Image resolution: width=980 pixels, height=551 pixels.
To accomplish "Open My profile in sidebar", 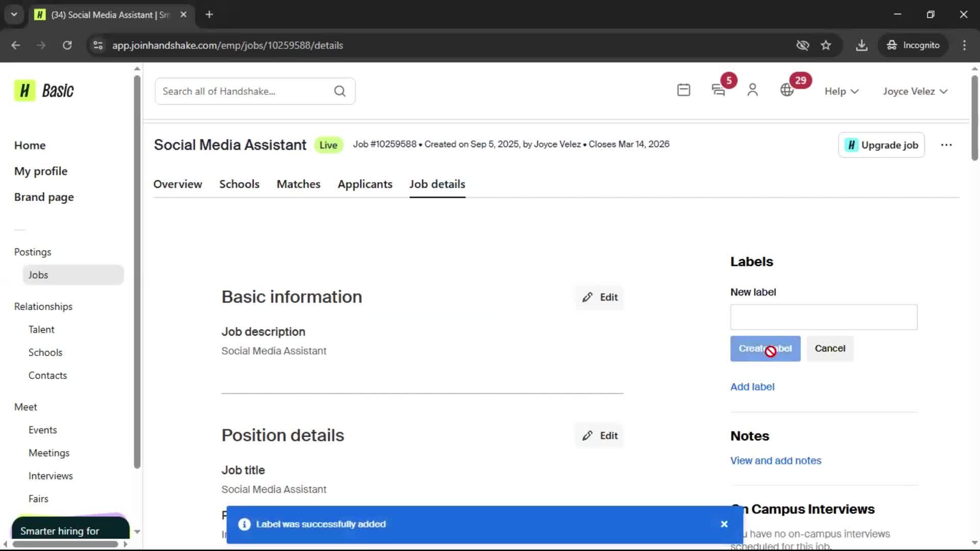I will click(x=41, y=171).
